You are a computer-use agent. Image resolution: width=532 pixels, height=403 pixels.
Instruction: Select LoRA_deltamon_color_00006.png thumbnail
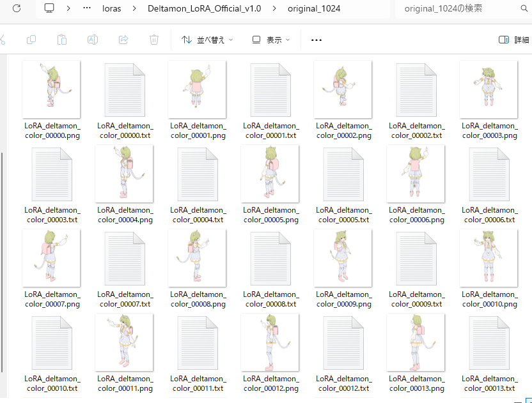(416, 174)
